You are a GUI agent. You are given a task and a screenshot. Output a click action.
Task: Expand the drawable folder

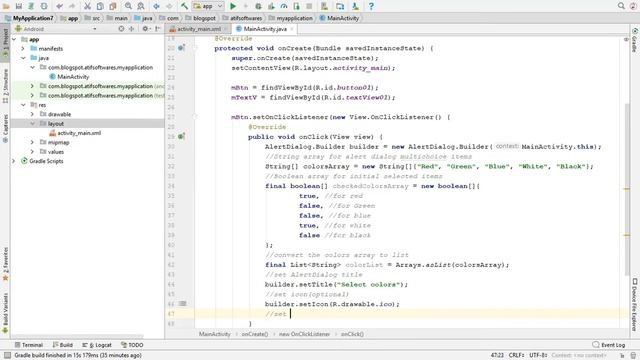tap(32, 114)
